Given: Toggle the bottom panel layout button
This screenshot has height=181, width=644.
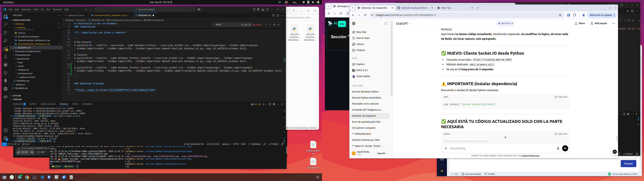Looking at the screenshot, I should [x=263, y=10].
